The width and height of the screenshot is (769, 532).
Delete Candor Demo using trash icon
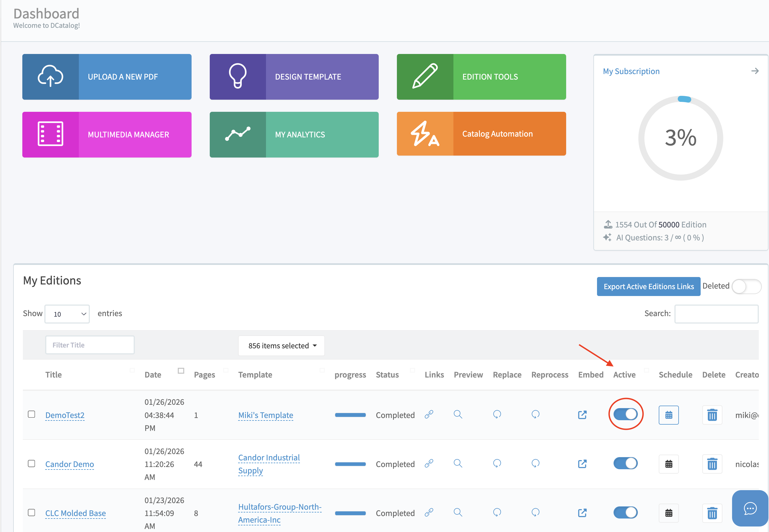[x=712, y=464]
